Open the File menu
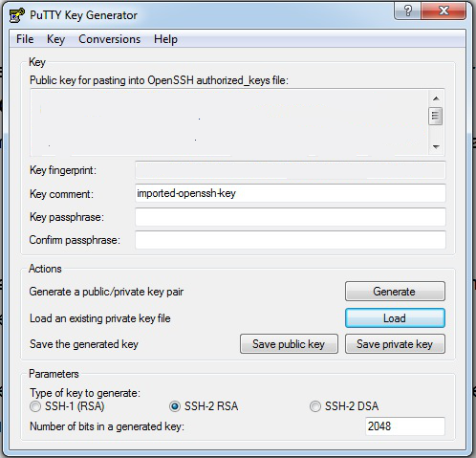Image resolution: width=476 pixels, height=458 pixels. coord(25,39)
